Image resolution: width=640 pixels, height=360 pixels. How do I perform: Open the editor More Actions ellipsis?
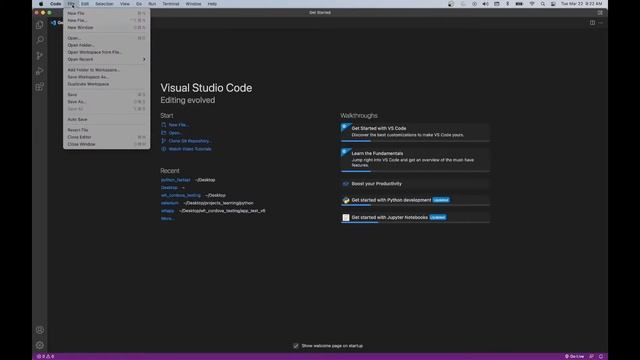(x=600, y=22)
